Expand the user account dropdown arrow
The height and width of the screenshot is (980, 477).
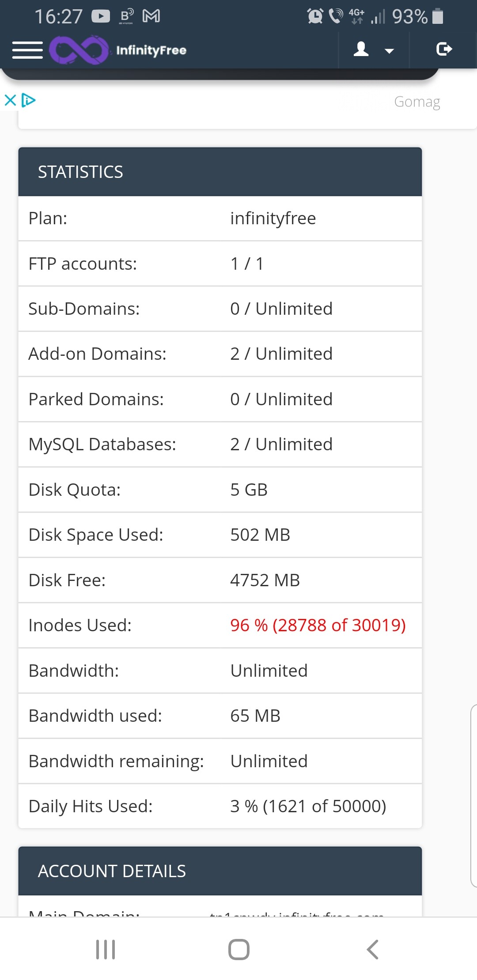389,51
